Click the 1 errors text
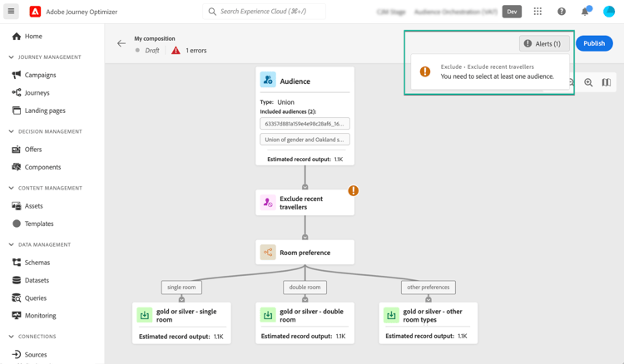This screenshot has height=364, width=624. click(196, 51)
